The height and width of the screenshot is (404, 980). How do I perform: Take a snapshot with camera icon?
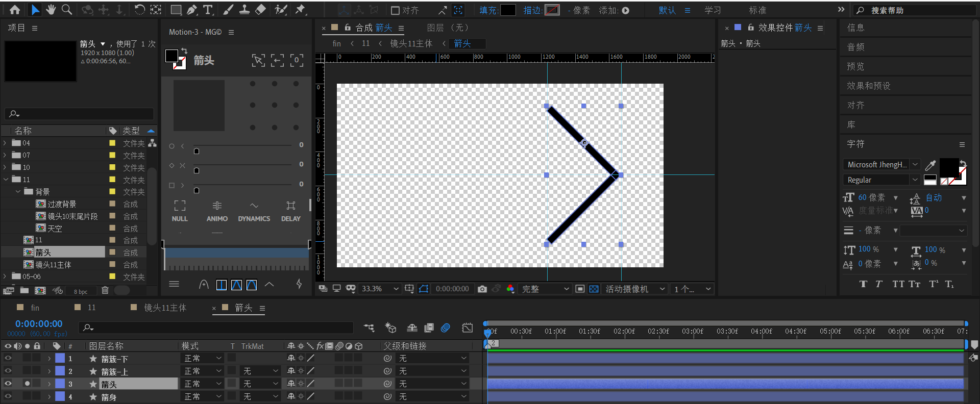(482, 289)
